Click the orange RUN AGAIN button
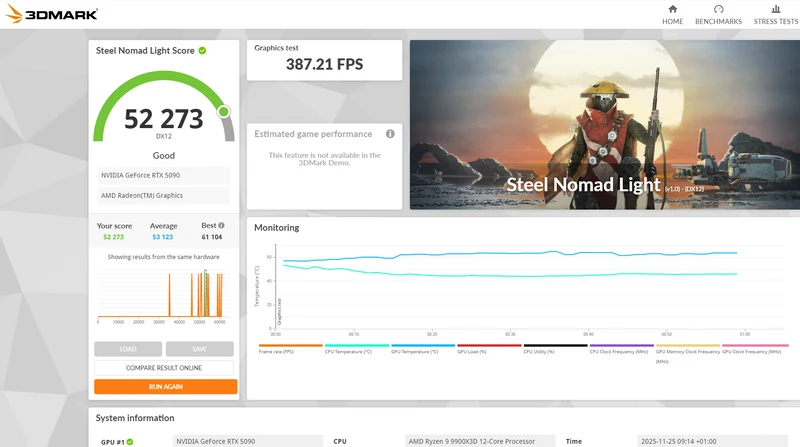The height and width of the screenshot is (447, 800). click(x=166, y=386)
